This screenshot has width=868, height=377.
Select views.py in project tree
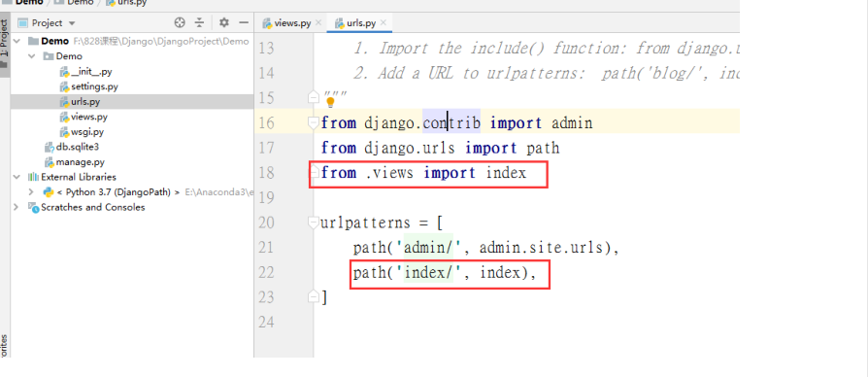[x=83, y=117]
